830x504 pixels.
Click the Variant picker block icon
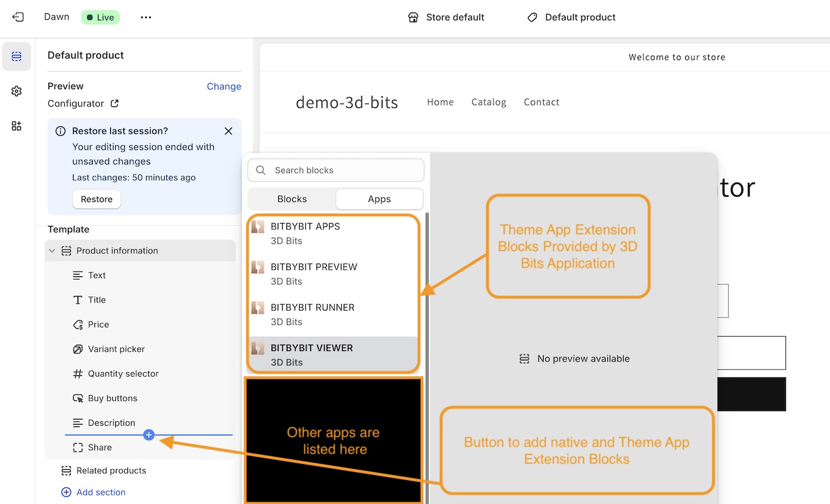tap(78, 349)
